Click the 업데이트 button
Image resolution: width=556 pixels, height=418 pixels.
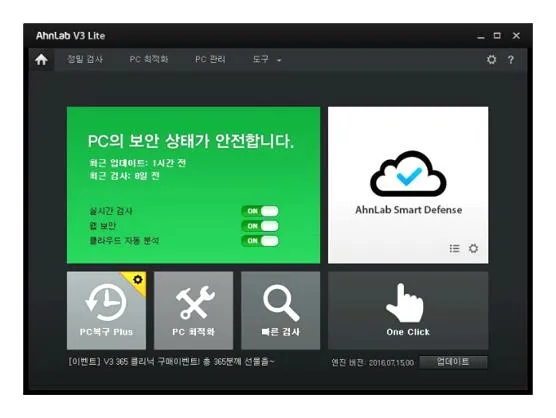tap(453, 362)
